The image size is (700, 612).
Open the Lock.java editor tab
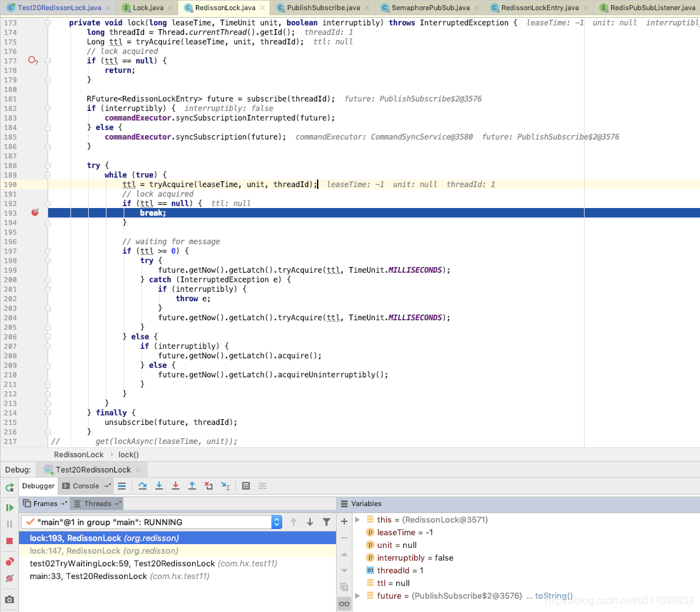[148, 8]
